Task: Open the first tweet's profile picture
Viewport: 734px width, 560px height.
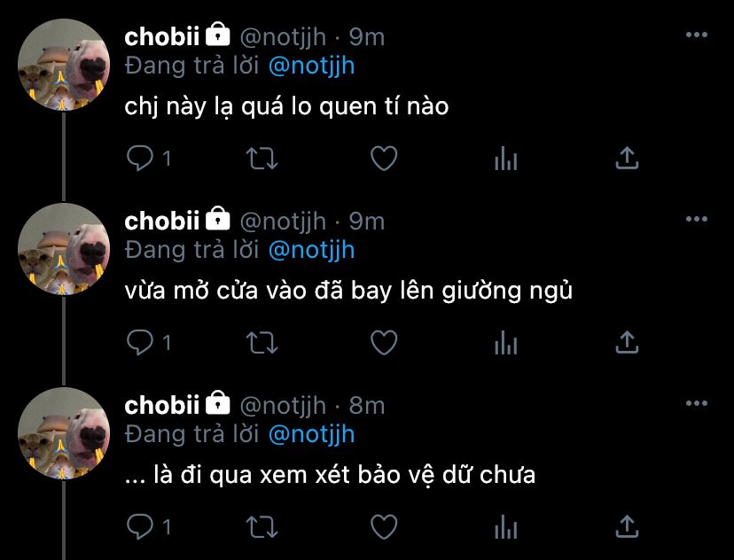Action: coord(64,65)
